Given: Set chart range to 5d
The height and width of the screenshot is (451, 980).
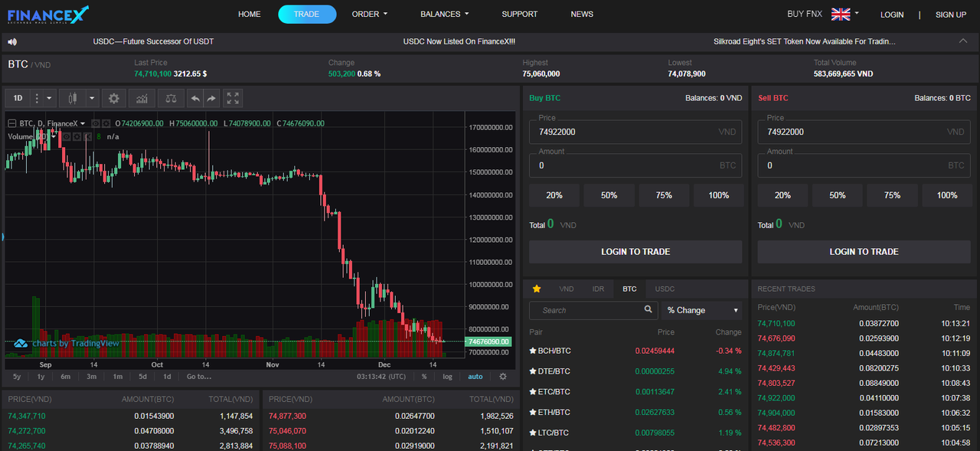Looking at the screenshot, I should pos(143,377).
